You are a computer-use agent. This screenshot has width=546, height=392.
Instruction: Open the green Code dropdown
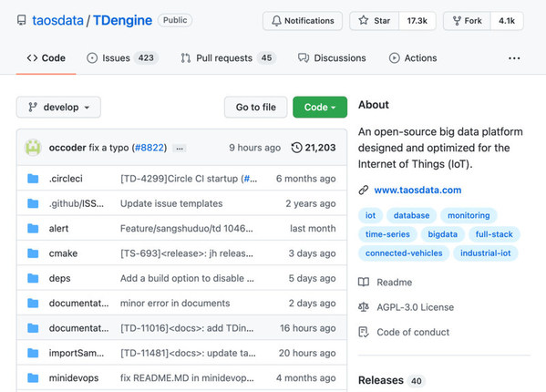click(x=320, y=108)
